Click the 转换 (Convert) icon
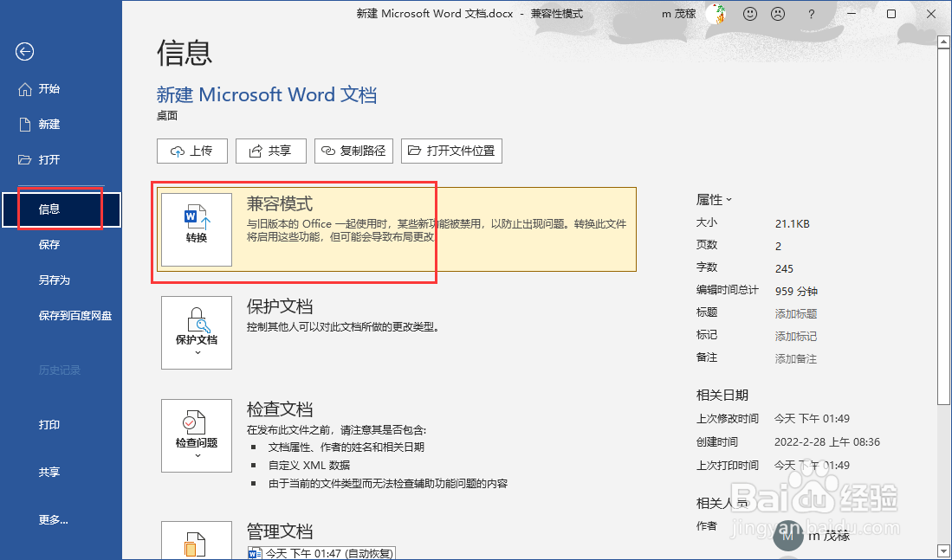Screen dimensions: 952x560 195,228
